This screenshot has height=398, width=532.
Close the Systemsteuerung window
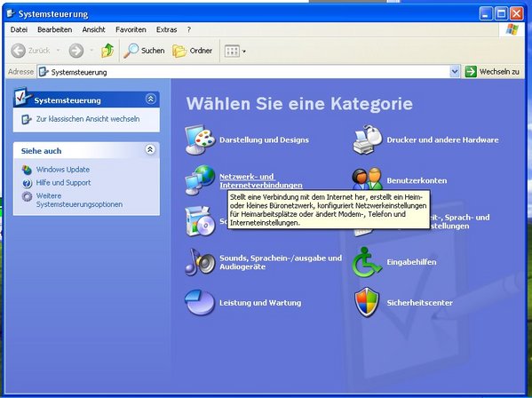pos(517,14)
